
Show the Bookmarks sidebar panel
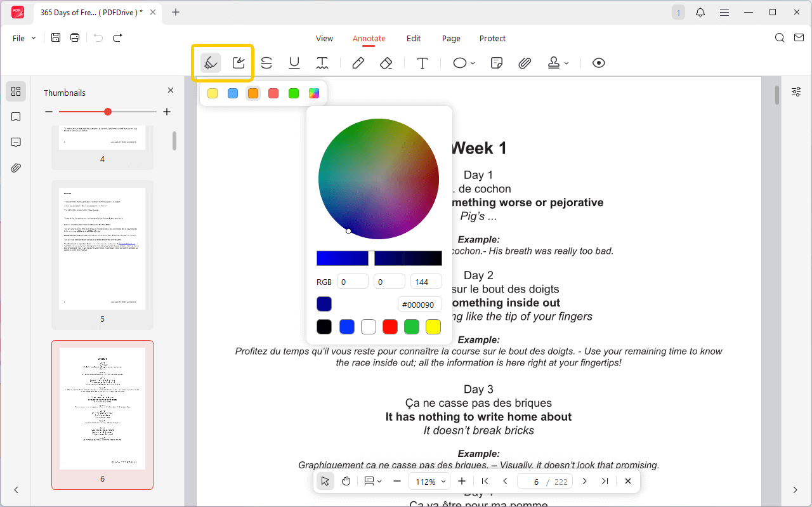tap(16, 116)
